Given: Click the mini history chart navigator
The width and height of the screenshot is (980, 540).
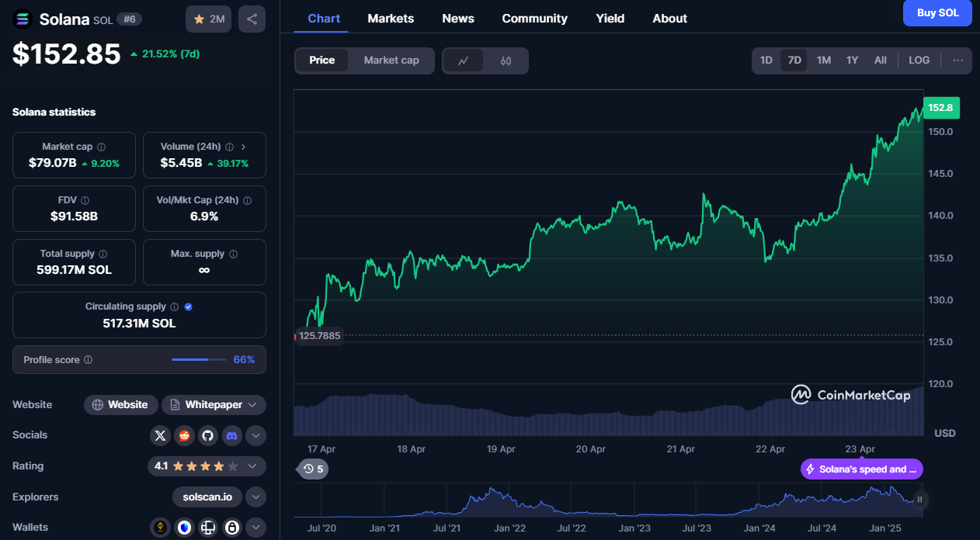Looking at the screenshot, I should (610, 500).
